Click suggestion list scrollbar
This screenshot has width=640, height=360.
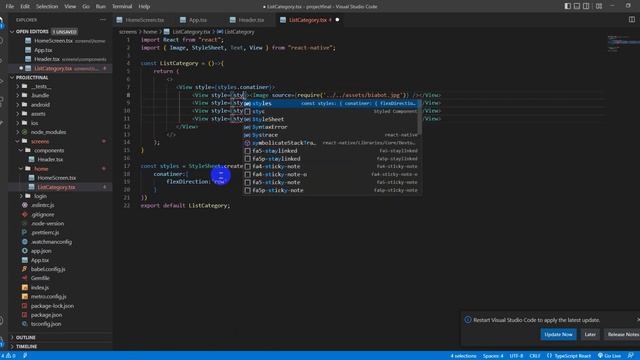click(x=420, y=118)
